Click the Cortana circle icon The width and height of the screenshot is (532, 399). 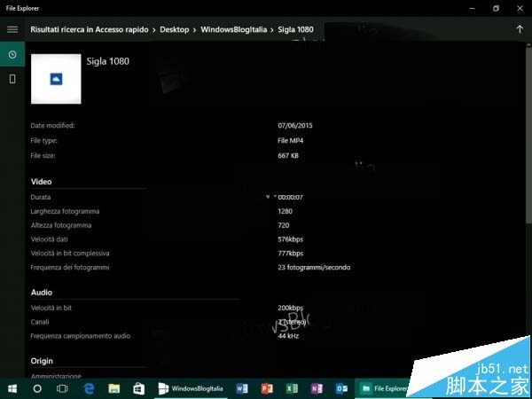click(37, 389)
